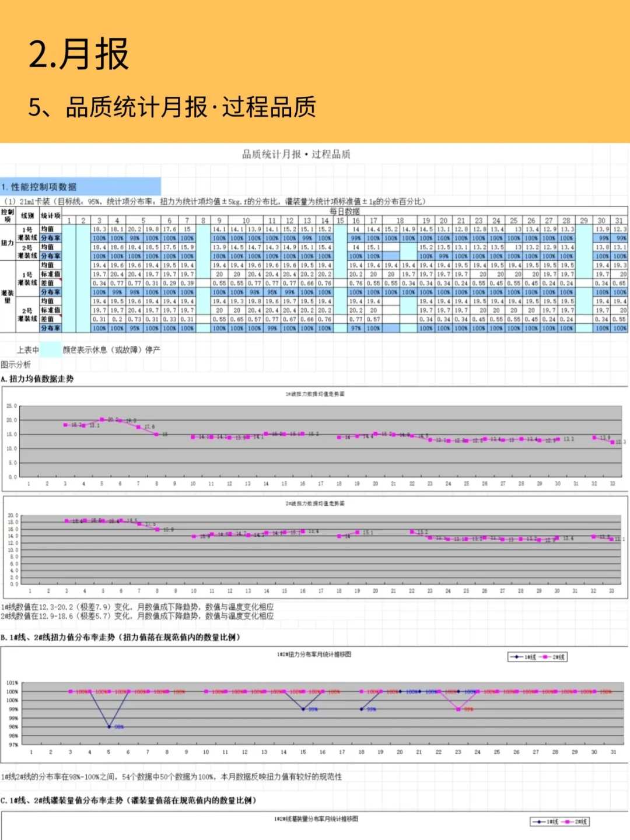Select the "线别" column header cell
The width and height of the screenshot is (630, 840).
click(x=27, y=215)
